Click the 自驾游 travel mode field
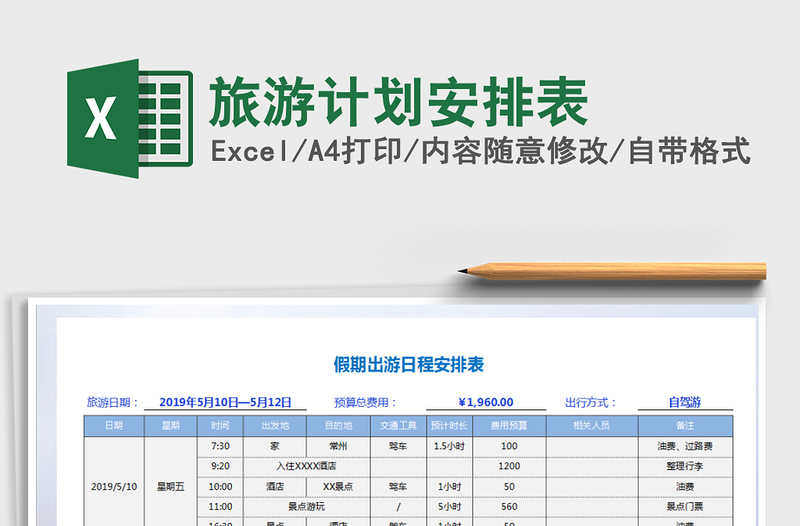This screenshot has height=526, width=800. [684, 402]
